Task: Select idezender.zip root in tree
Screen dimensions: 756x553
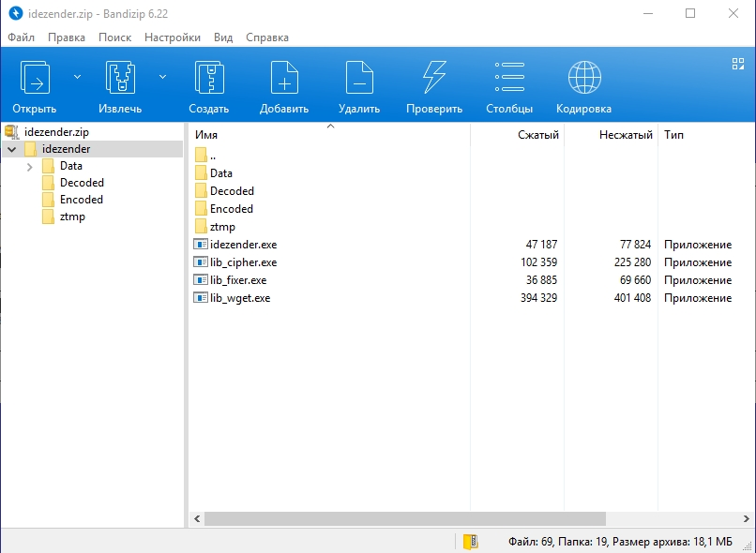Action: [56, 132]
